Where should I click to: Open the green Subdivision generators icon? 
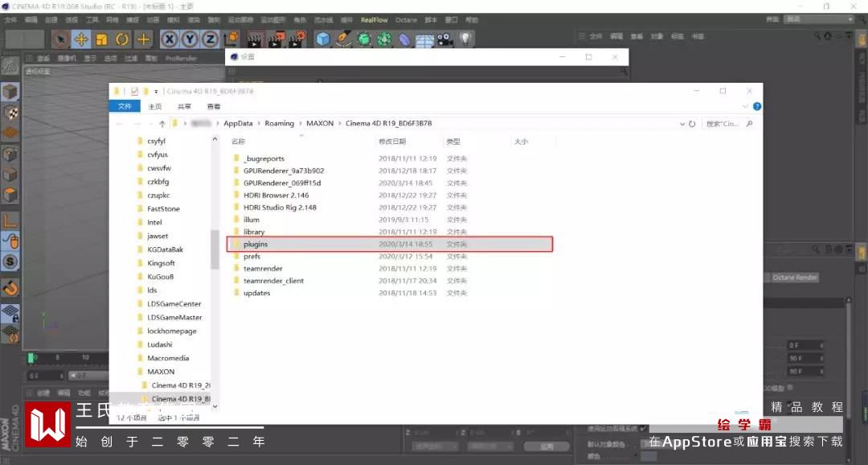pyautogui.click(x=364, y=39)
